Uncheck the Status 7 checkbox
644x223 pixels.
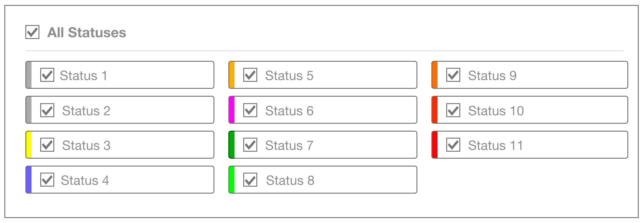click(x=250, y=145)
